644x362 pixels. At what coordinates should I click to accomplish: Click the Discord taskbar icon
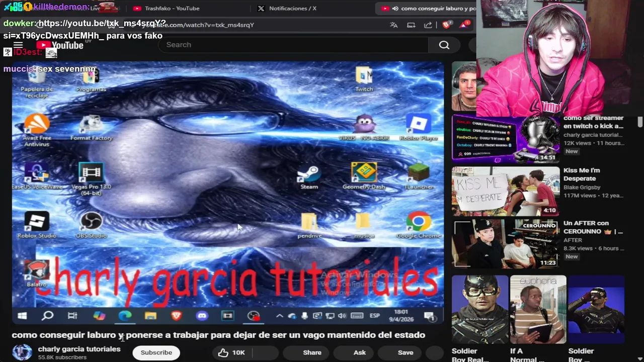coord(202,316)
